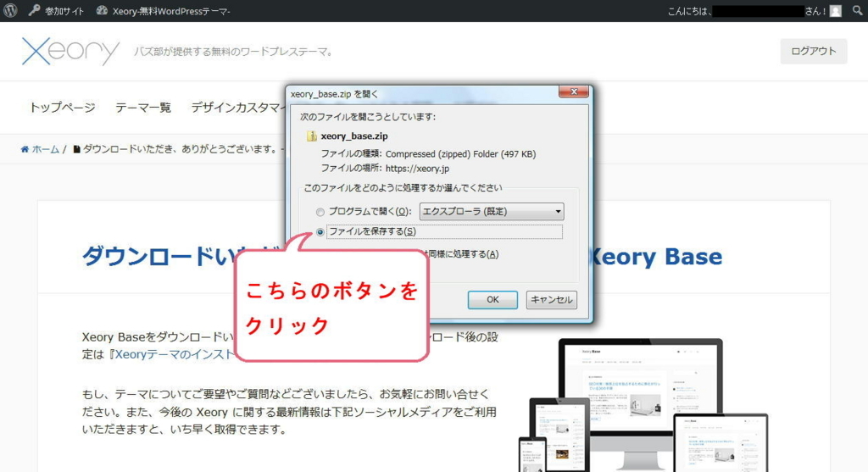868x472 pixels.
Task: Open the WordPress logo menu in admin bar
Action: 10,10
